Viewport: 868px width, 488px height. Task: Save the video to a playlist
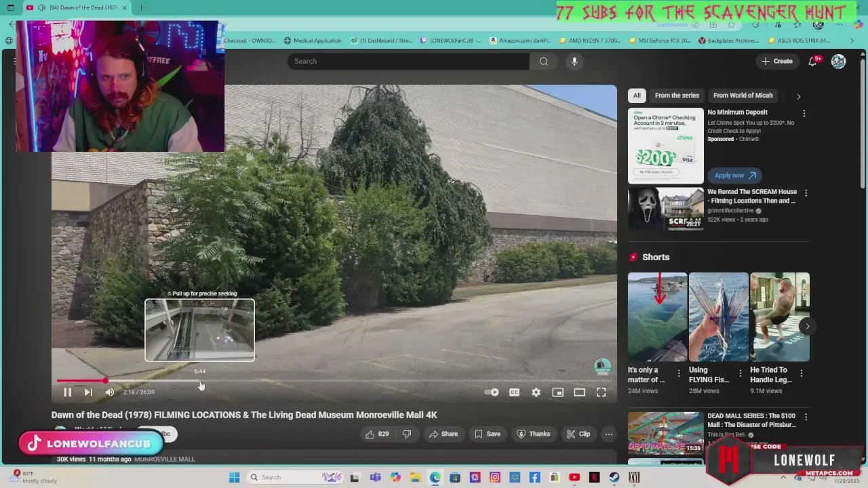[x=488, y=434]
